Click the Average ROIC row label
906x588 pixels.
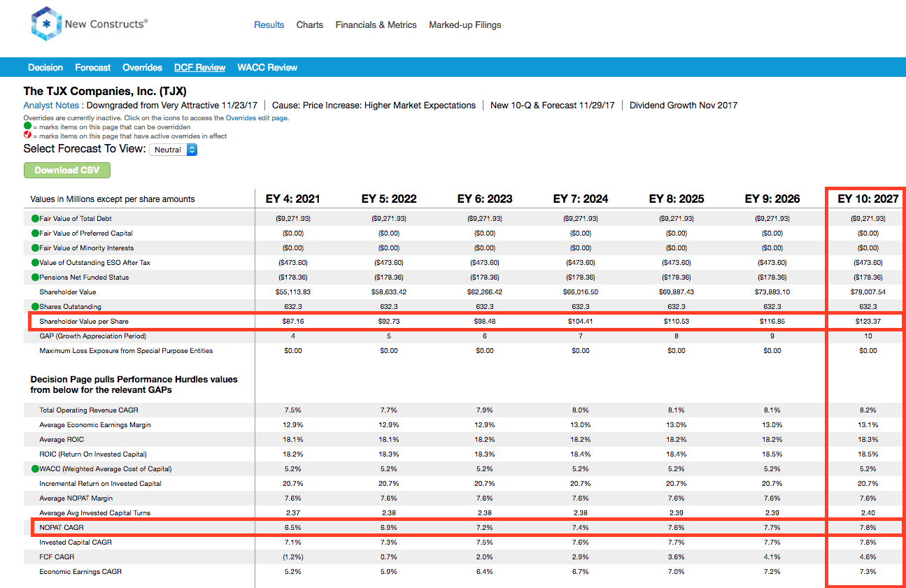(62, 439)
